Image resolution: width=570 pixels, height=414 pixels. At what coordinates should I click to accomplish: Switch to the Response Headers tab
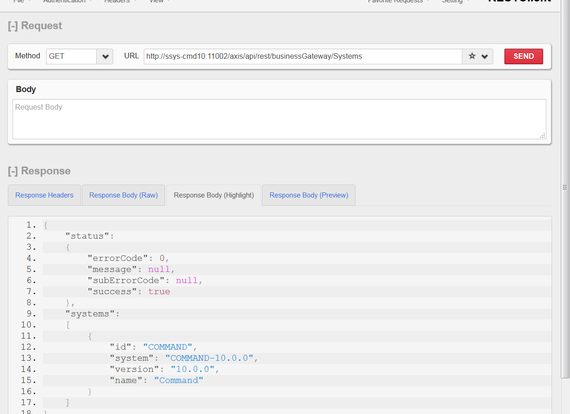point(44,195)
